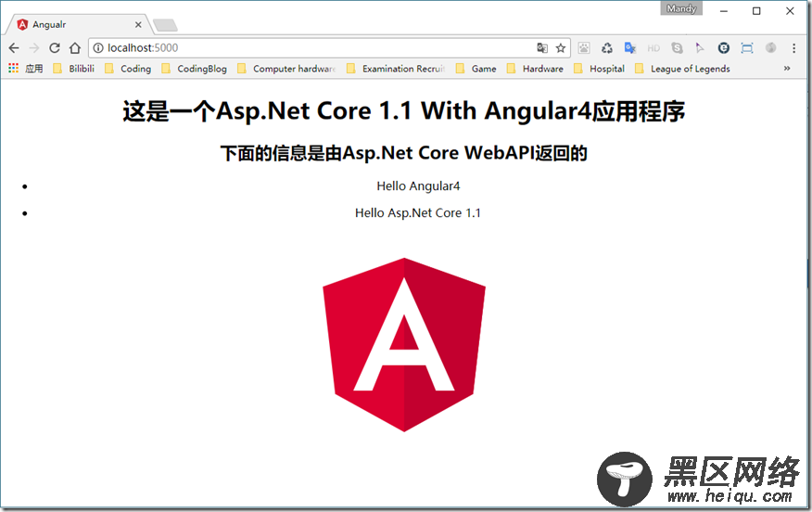Open the Game bookmark folder
The image size is (812, 512).
(476, 69)
